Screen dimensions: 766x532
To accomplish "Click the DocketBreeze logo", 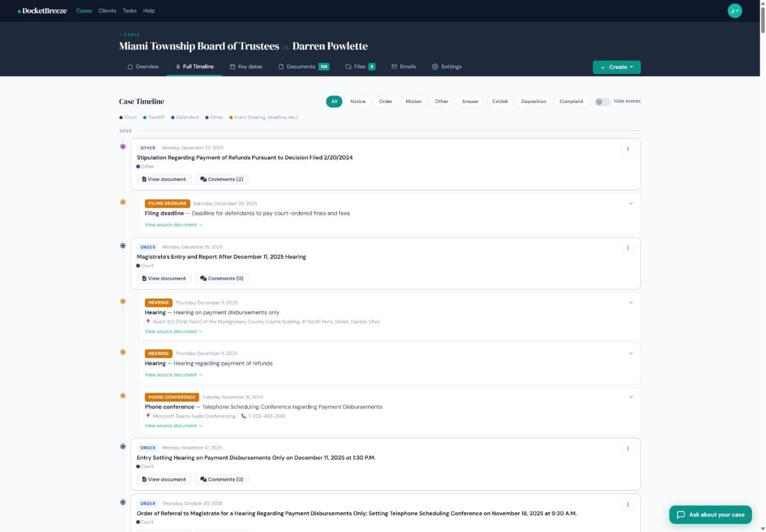I will (x=42, y=10).
